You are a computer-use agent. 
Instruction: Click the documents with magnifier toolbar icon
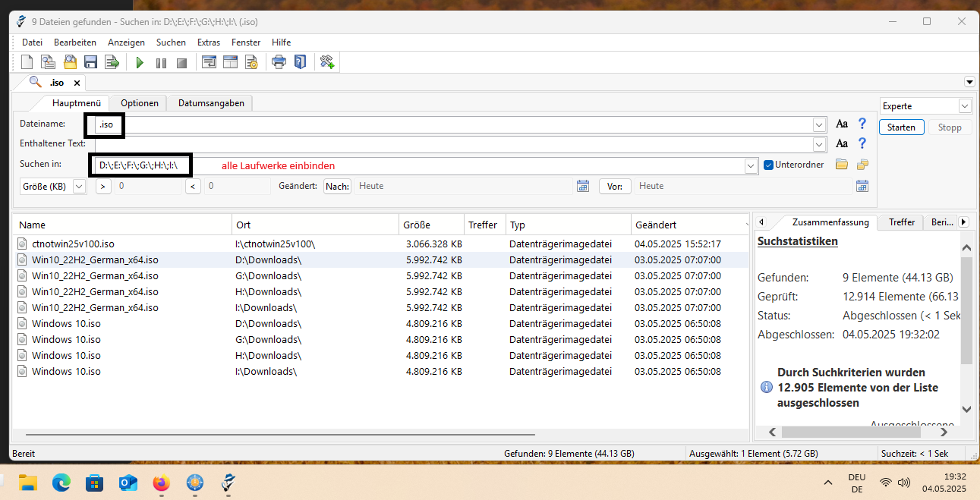[48, 62]
